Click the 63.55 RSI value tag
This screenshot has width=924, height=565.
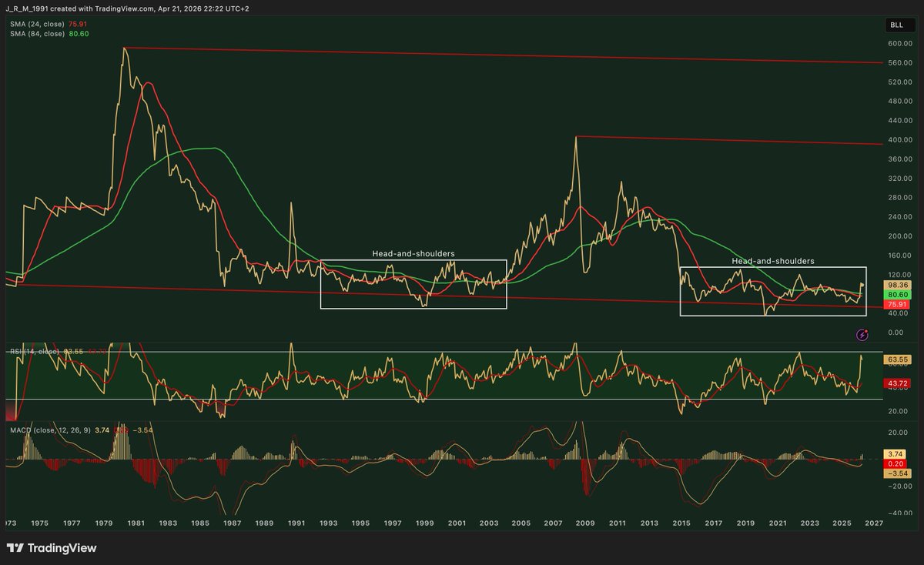(898, 359)
